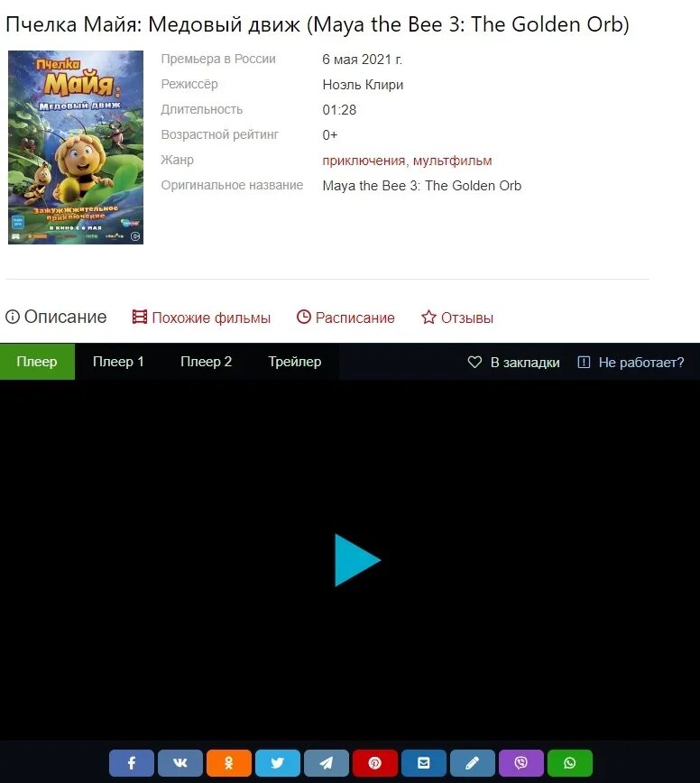Click the clock icon for Расписание
700x783 pixels.
click(x=304, y=317)
